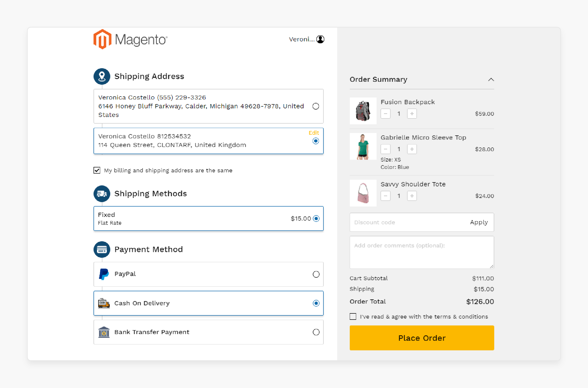This screenshot has width=588, height=388.
Task: Decrease Savvy Shoulder Tote quantity
Action: pyautogui.click(x=385, y=196)
